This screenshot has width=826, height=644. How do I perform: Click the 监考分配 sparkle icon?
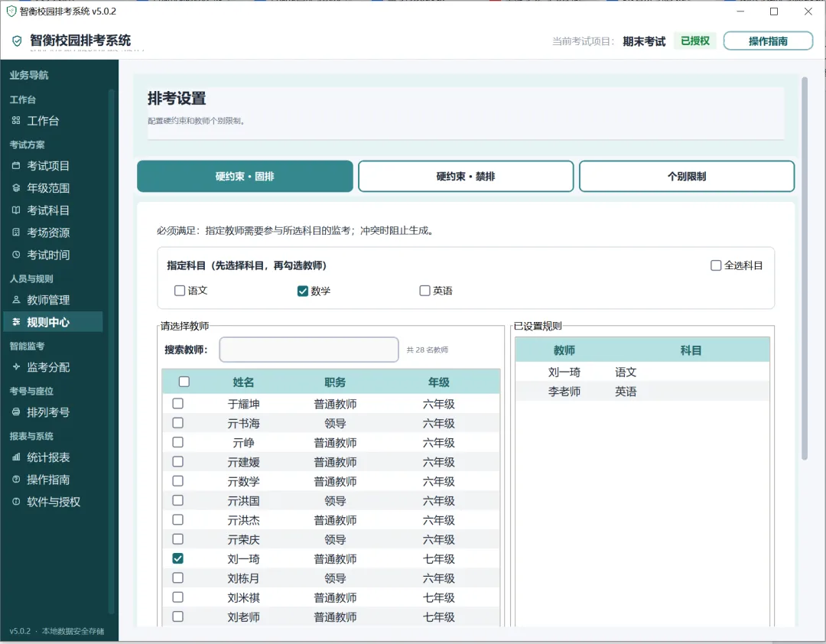pos(16,367)
